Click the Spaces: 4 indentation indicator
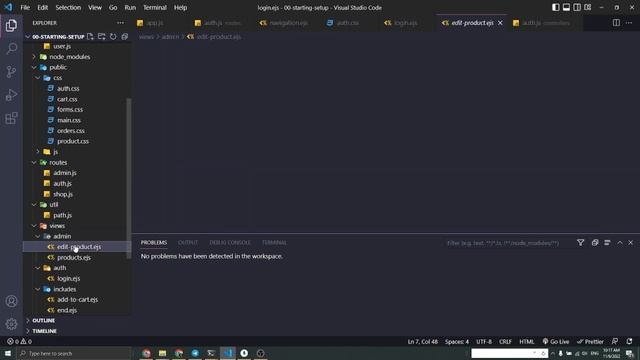640x360 pixels. (x=457, y=342)
